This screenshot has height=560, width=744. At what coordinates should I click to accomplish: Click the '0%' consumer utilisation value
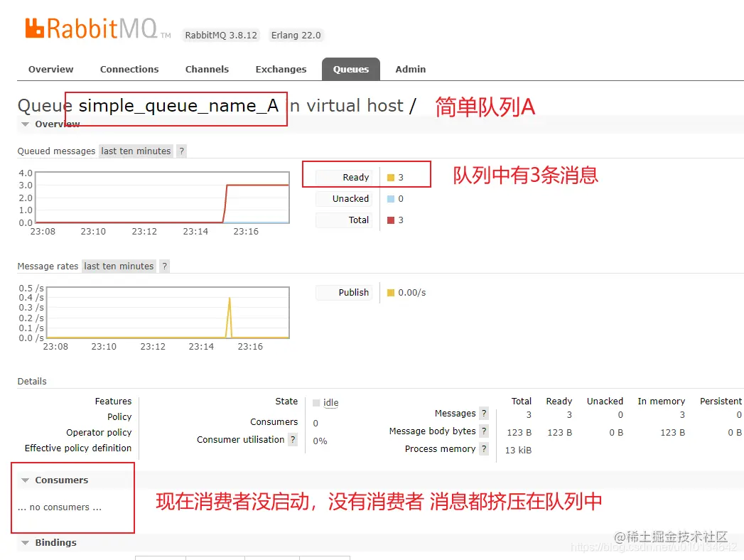320,441
